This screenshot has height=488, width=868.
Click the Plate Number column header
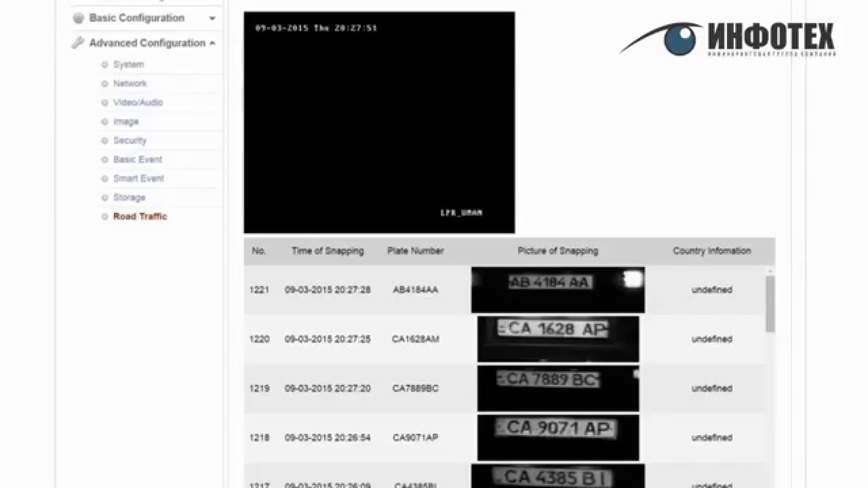[x=416, y=251]
